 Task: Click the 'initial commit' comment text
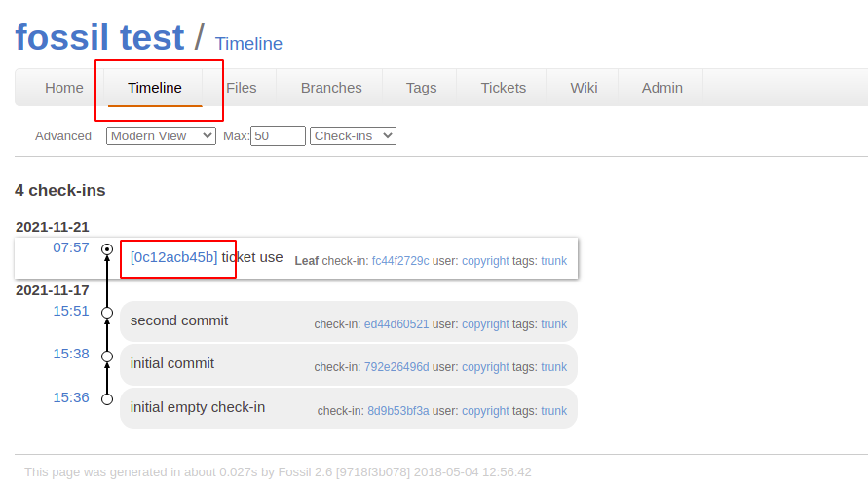tap(172, 364)
